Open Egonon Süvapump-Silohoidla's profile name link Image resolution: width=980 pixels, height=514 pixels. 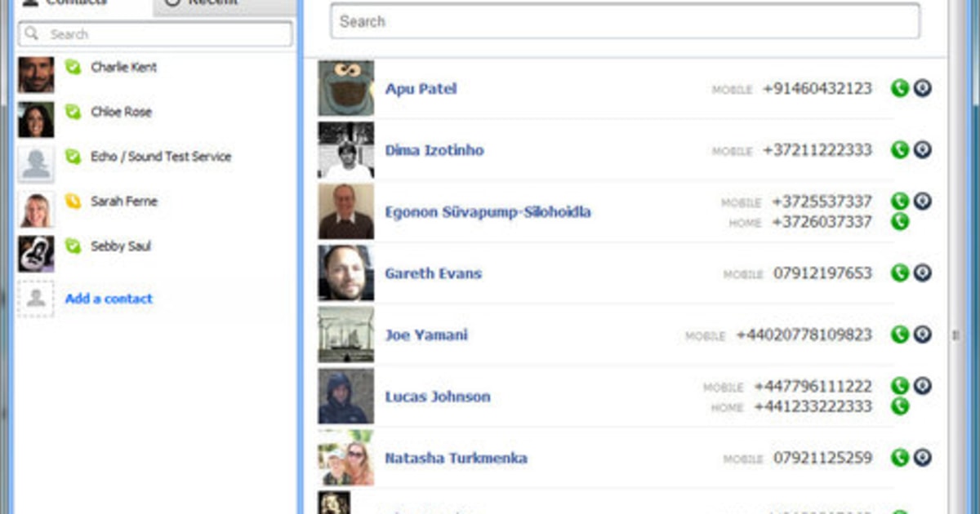488,212
